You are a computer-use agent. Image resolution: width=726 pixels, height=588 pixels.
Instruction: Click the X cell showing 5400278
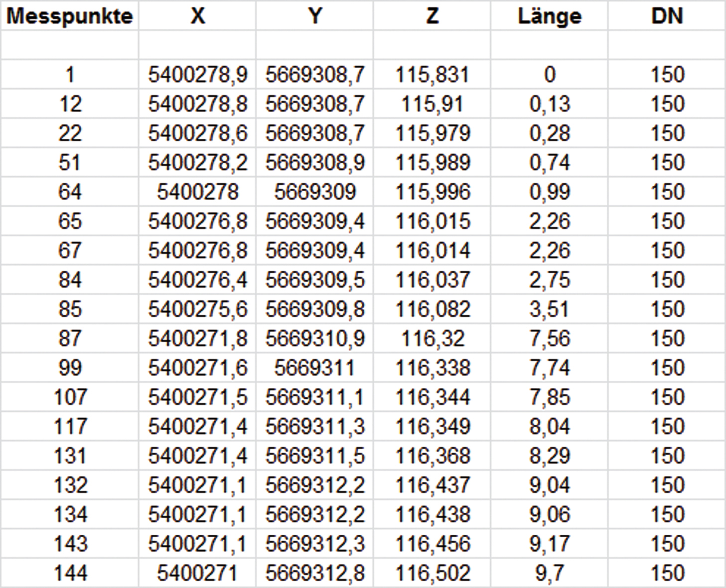(197, 192)
